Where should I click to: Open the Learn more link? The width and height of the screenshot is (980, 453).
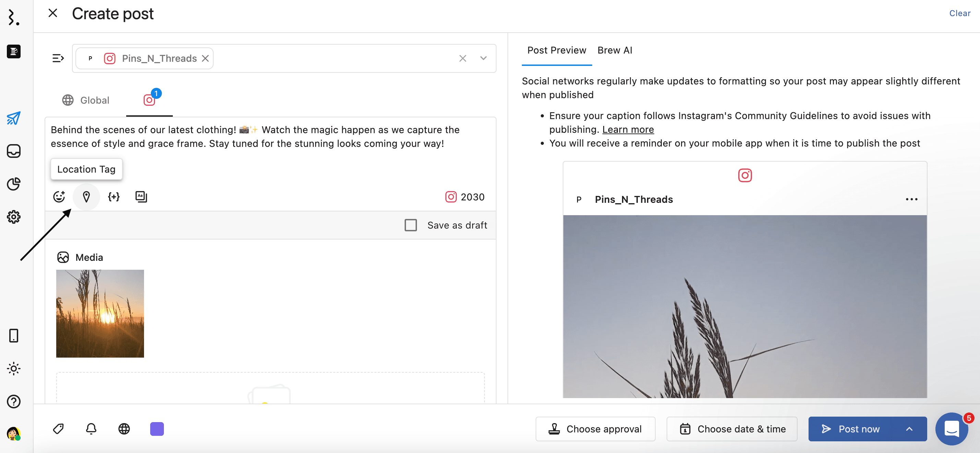click(628, 130)
